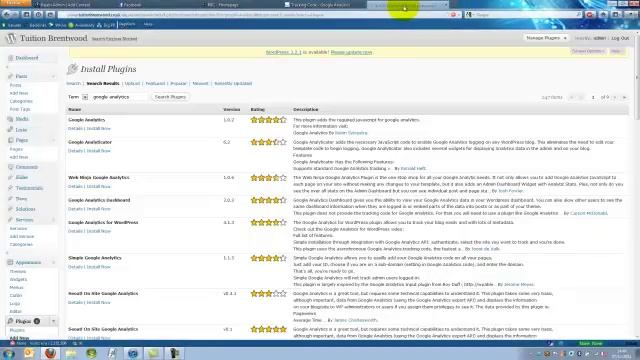Click the Media icon in sidebar

(x=11, y=119)
